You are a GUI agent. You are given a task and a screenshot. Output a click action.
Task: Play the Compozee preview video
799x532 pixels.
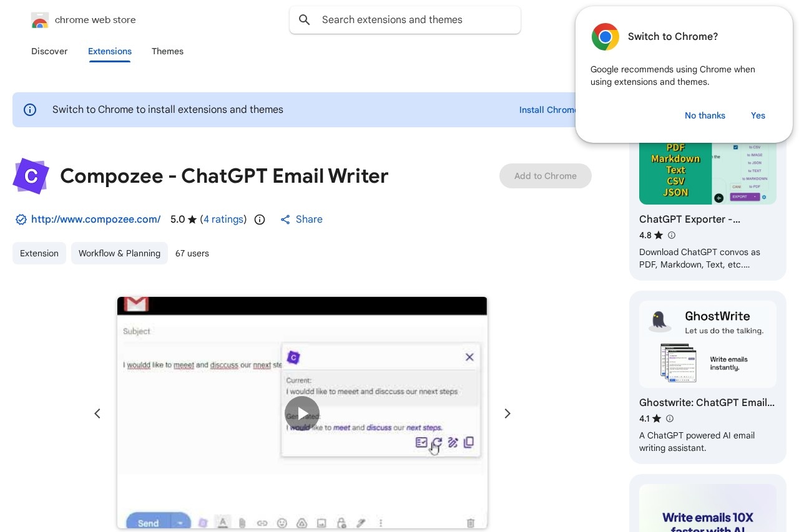pos(302,414)
